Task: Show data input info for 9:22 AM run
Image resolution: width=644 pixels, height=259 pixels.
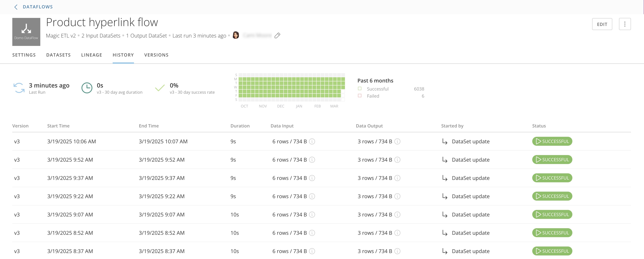Action: point(312,196)
